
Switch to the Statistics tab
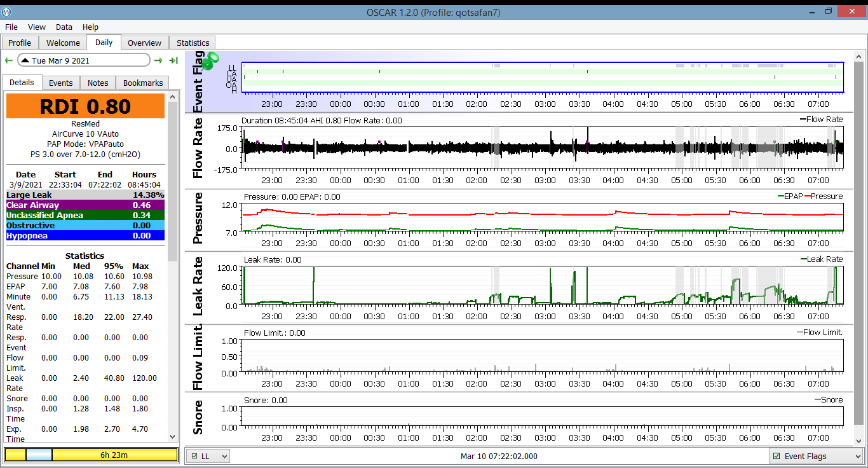(x=193, y=43)
